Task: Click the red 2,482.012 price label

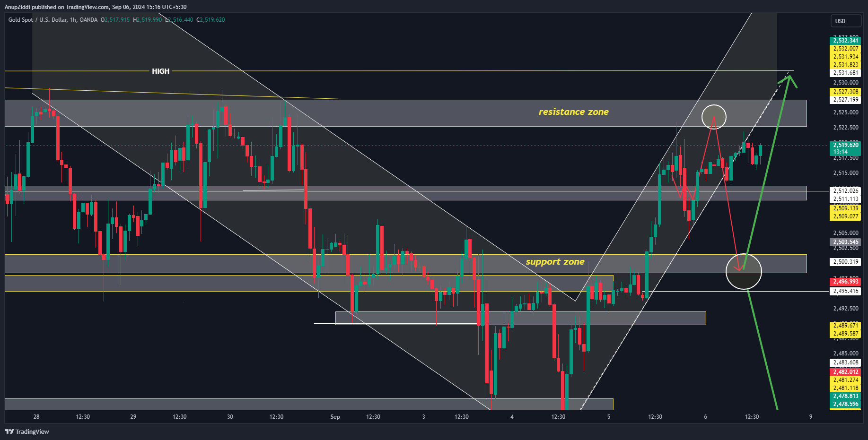Action: [x=845, y=372]
